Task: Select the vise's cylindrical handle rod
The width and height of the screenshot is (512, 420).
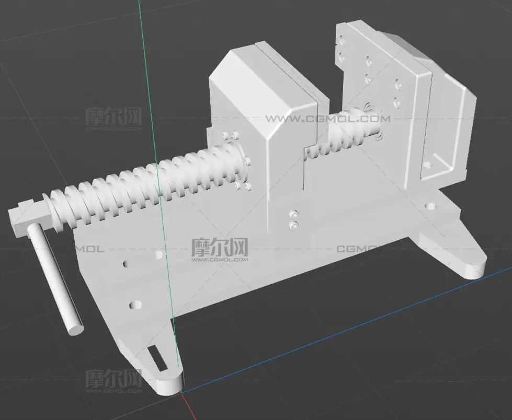Action: coord(55,278)
